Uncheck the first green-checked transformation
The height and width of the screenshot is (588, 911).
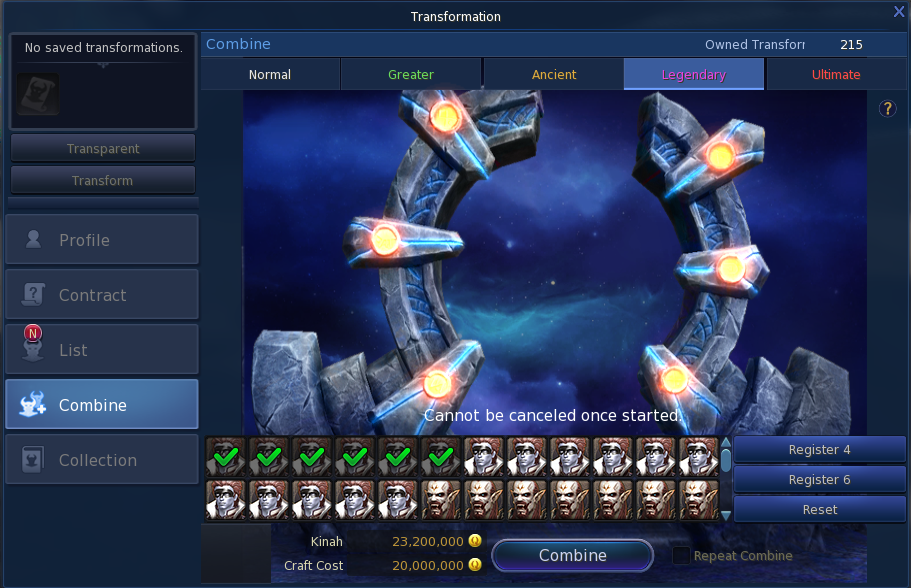pyautogui.click(x=226, y=457)
